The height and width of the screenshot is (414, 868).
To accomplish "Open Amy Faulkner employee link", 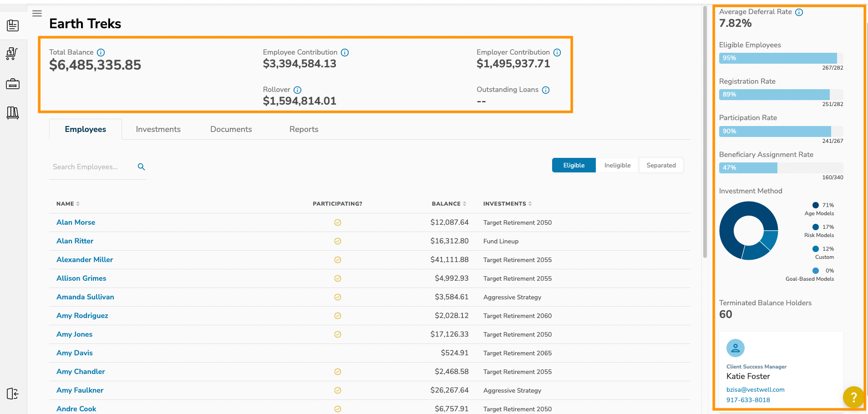I will tap(80, 390).
